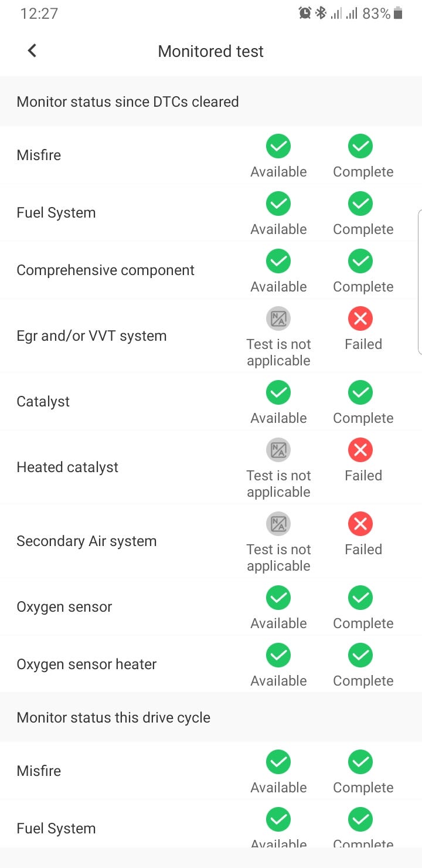422x868 pixels.
Task: Click the Heated catalyst Failed red X icon
Action: tap(360, 450)
